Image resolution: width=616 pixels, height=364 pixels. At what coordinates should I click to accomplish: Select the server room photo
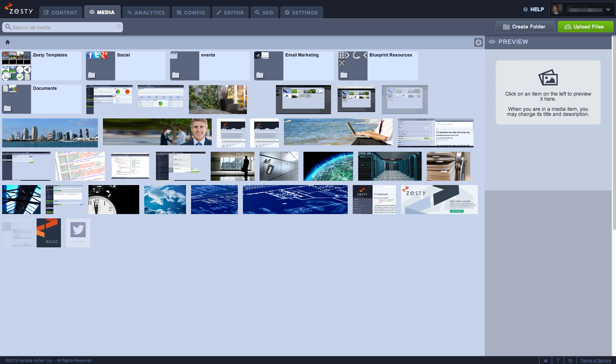390,166
